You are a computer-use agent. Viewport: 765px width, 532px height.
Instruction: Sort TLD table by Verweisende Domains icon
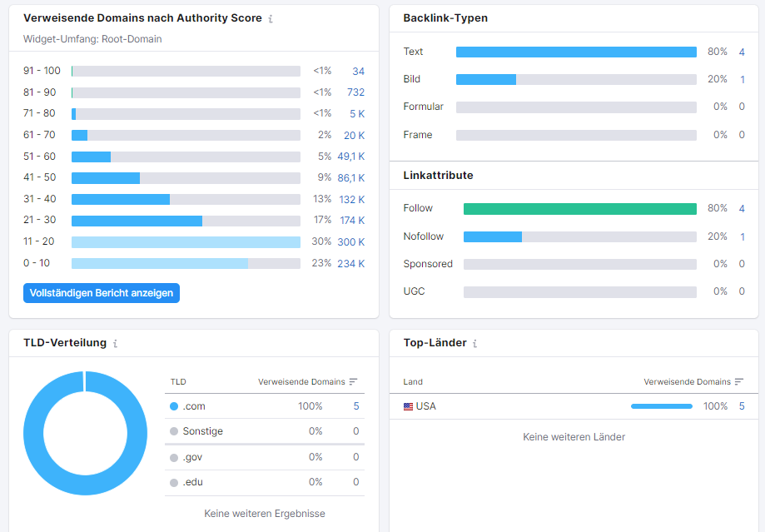coord(354,381)
